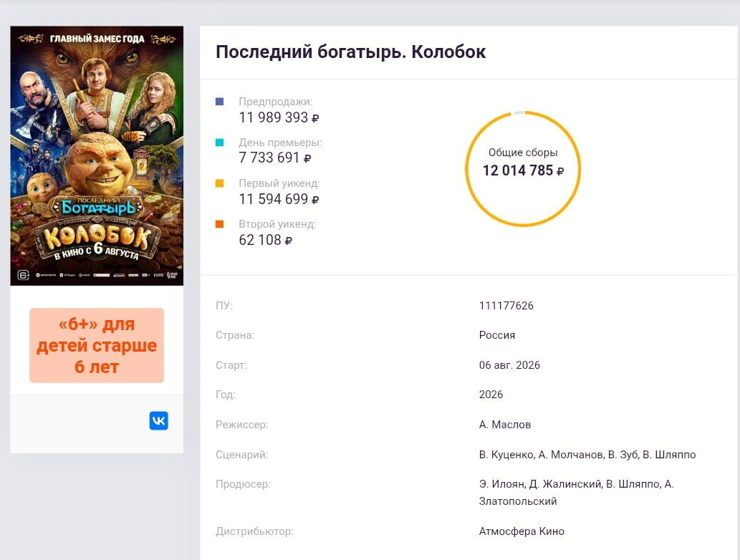Click the ПУ number 111177626

coord(506,306)
